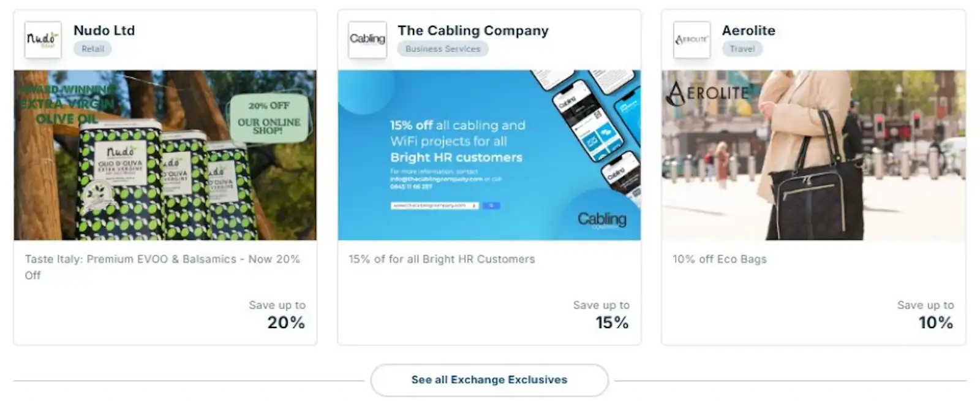
Task: Click the 20% off online shop badge
Action: click(x=269, y=118)
